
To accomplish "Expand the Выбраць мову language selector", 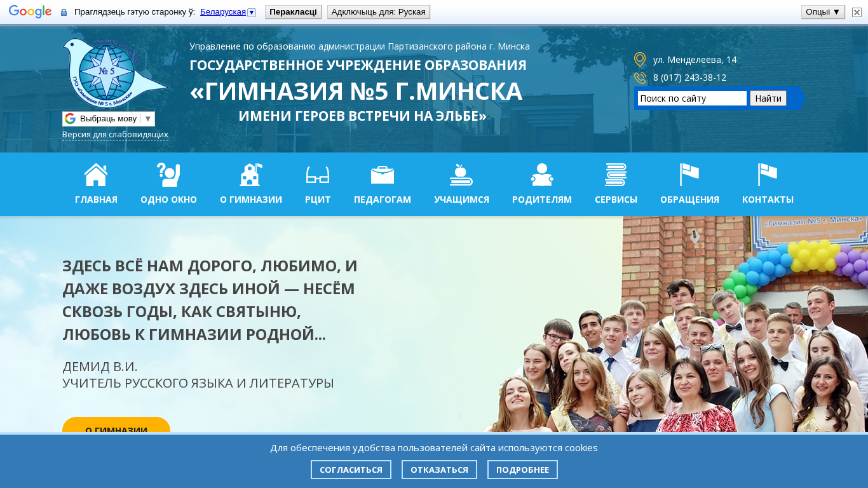I will click(109, 119).
